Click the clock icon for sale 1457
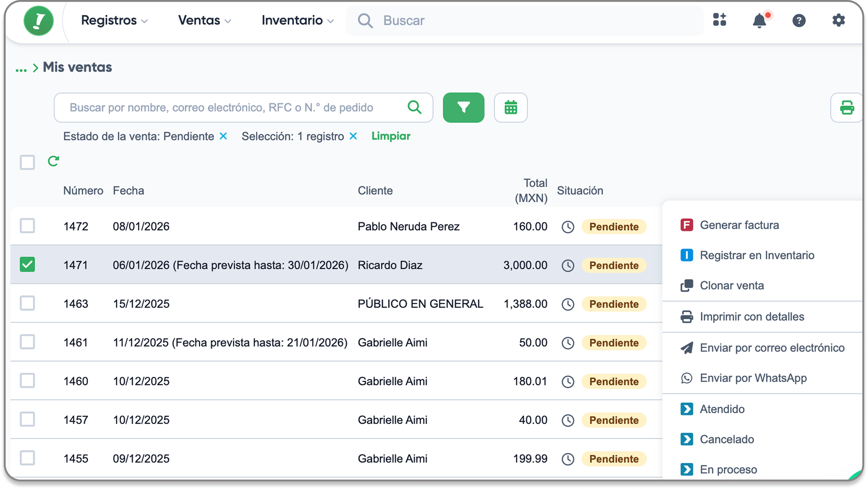 [x=568, y=421]
